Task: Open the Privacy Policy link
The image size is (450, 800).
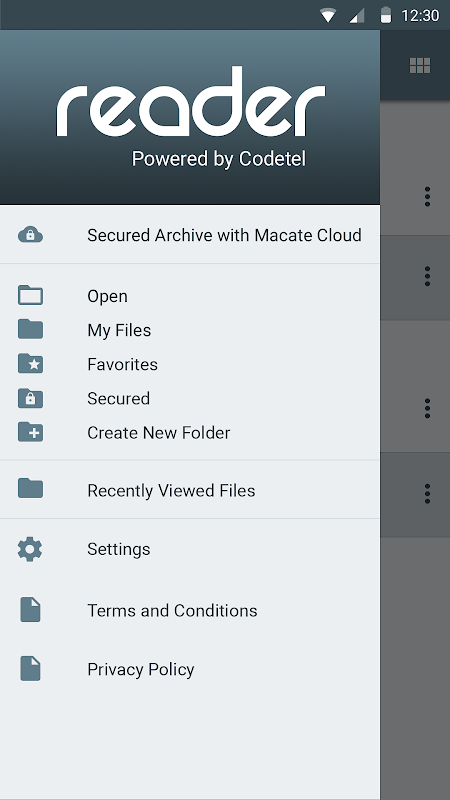Action: coord(190,669)
